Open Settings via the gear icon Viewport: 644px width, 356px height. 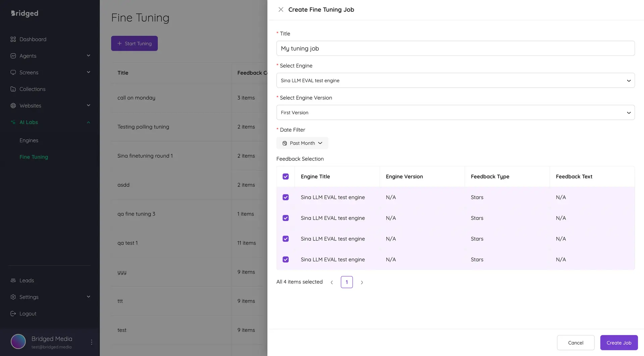(13, 297)
